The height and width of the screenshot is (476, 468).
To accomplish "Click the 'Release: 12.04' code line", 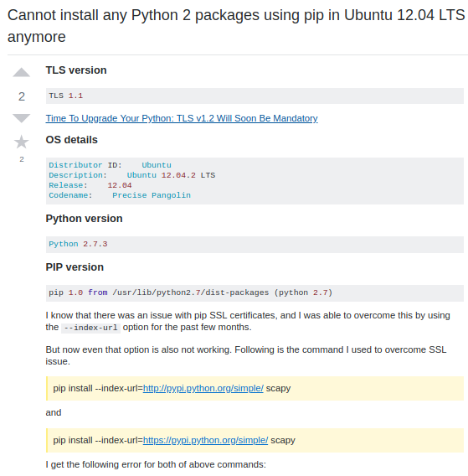I will point(90,185).
